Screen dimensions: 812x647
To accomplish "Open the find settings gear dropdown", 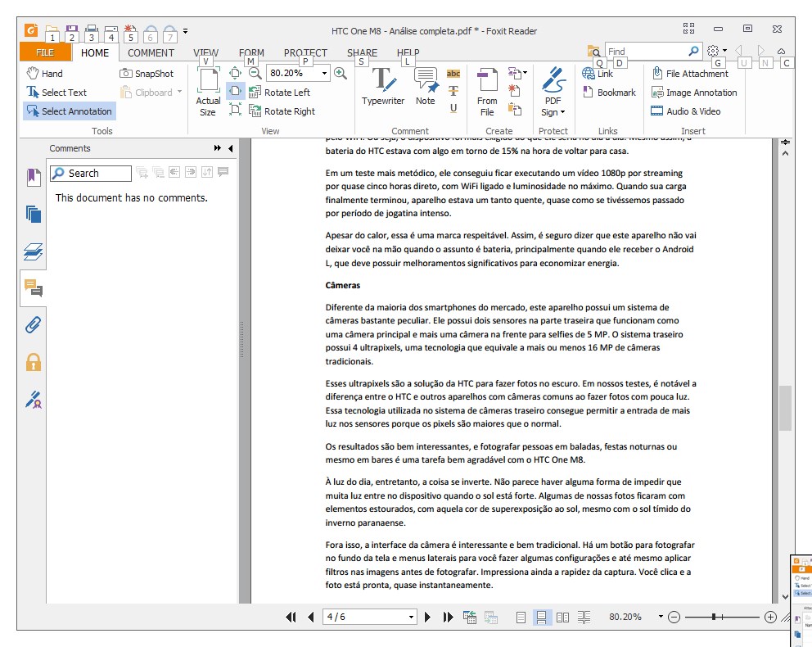I will pyautogui.click(x=717, y=50).
